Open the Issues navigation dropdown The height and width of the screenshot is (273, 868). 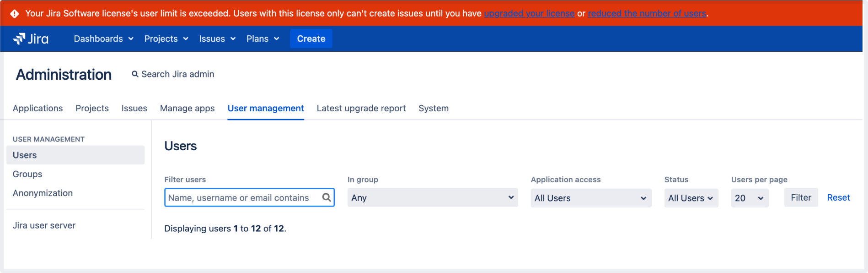[x=217, y=39]
